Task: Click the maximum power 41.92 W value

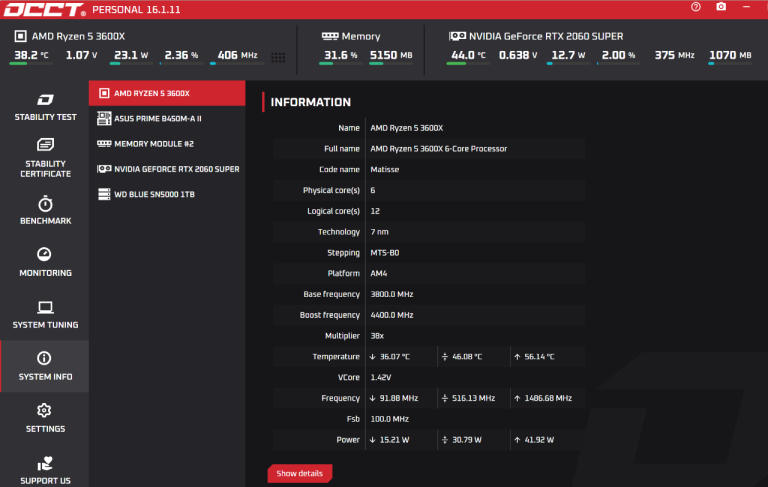Action: point(539,440)
